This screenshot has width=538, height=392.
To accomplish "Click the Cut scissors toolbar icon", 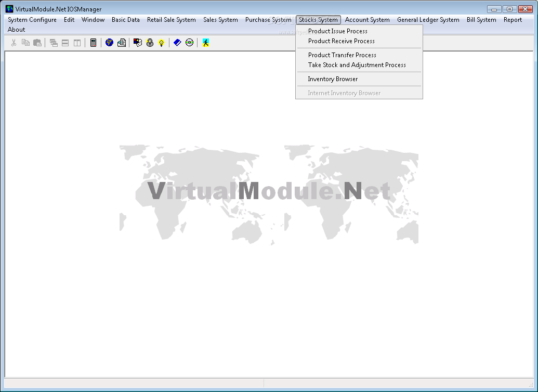I will [x=14, y=43].
